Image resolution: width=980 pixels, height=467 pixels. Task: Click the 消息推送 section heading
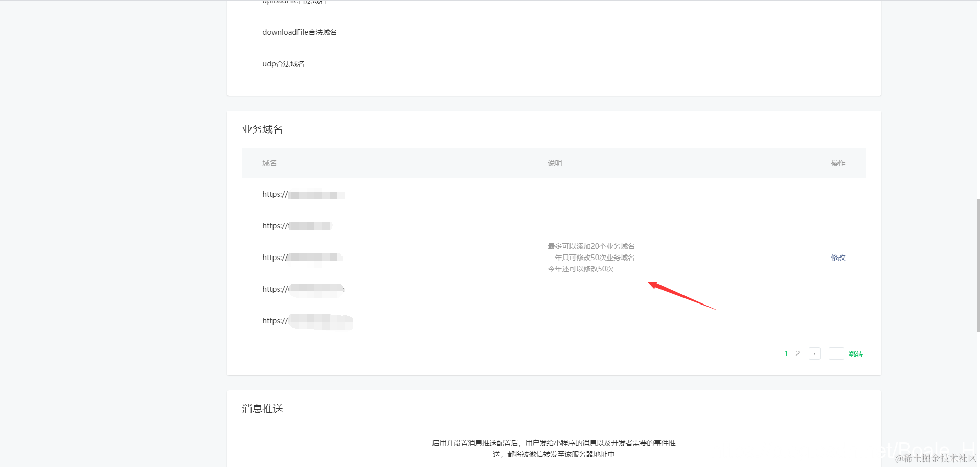coord(262,408)
